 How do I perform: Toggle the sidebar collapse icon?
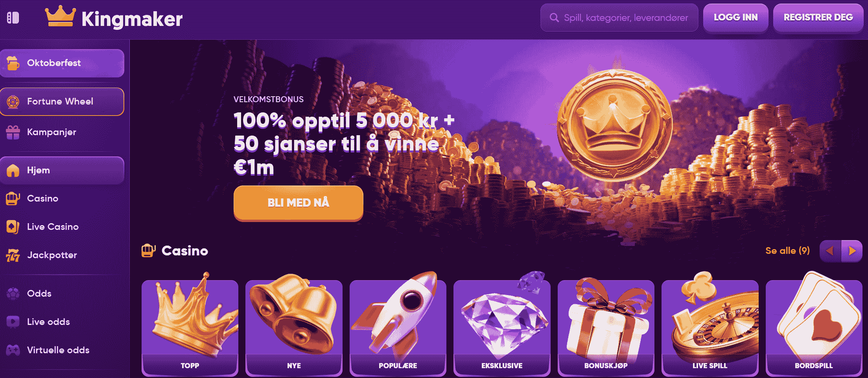click(x=13, y=18)
